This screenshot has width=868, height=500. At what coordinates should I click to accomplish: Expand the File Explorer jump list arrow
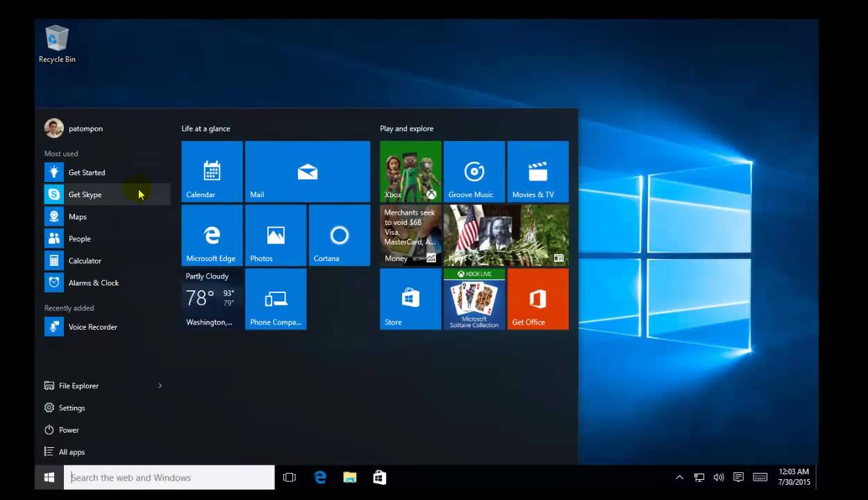click(x=160, y=385)
